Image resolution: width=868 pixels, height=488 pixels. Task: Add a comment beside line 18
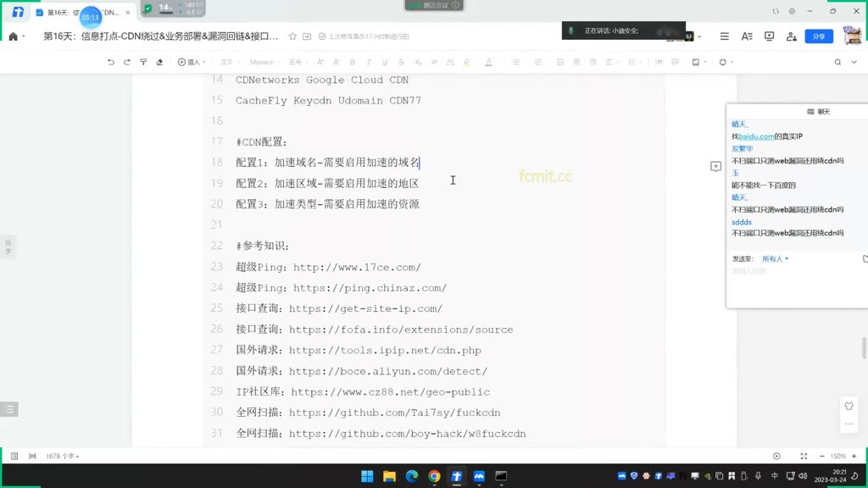click(715, 166)
